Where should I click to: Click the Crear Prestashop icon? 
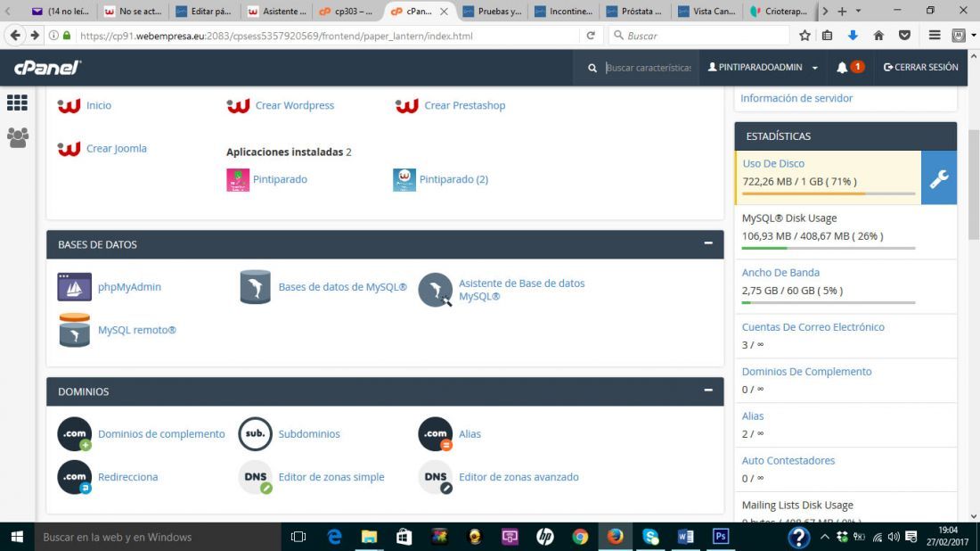coord(407,106)
